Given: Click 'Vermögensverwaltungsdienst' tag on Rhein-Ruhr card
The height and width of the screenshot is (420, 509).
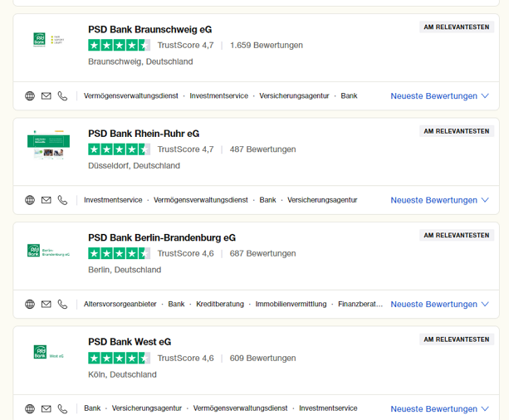Looking at the screenshot, I should [x=201, y=200].
